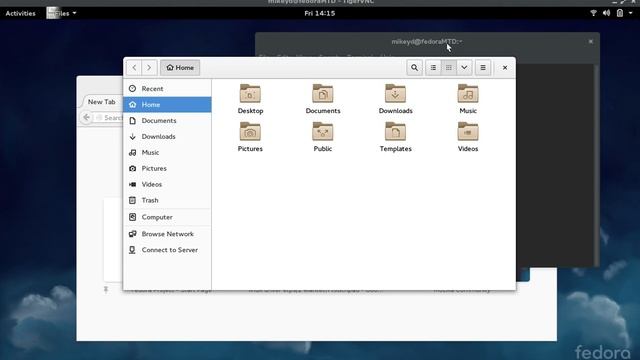640x360 pixels.
Task: Open the Desktop folder
Action: [x=250, y=99]
